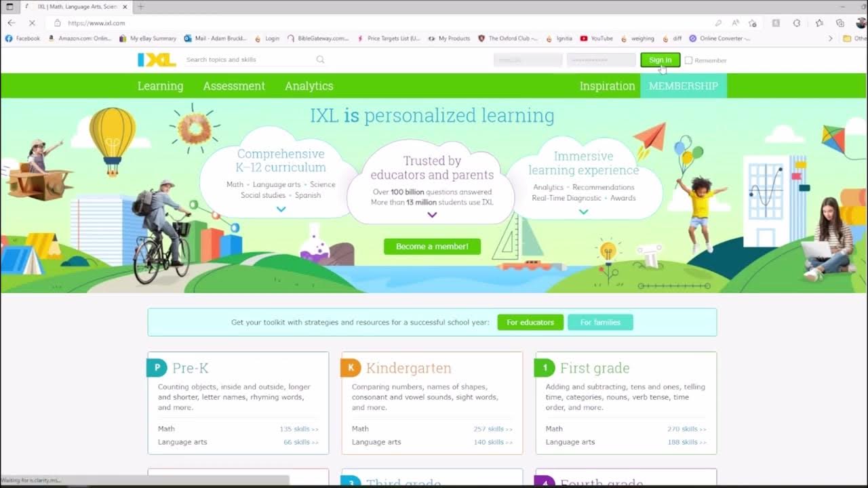Open Amazon bookmark
The image size is (868, 488).
click(x=79, y=39)
